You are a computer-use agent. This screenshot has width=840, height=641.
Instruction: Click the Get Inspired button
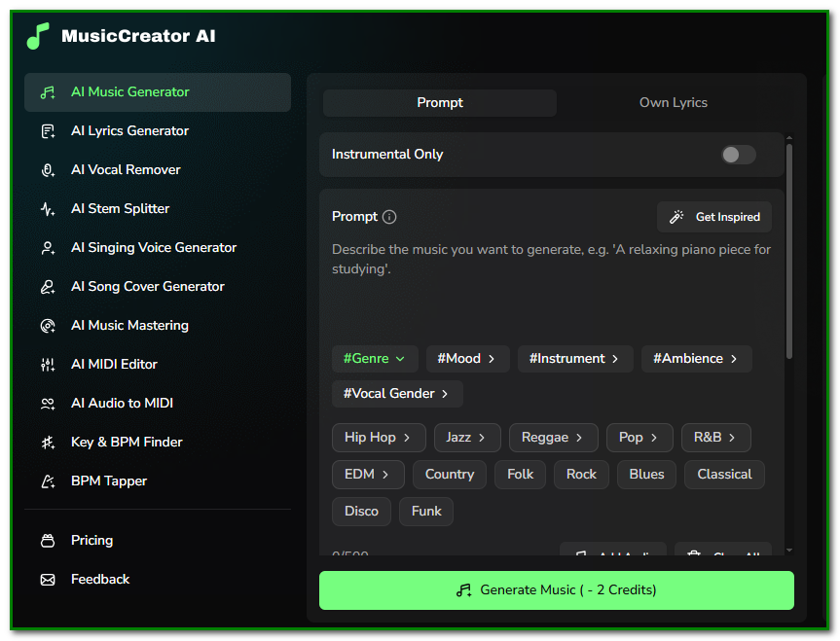(714, 216)
